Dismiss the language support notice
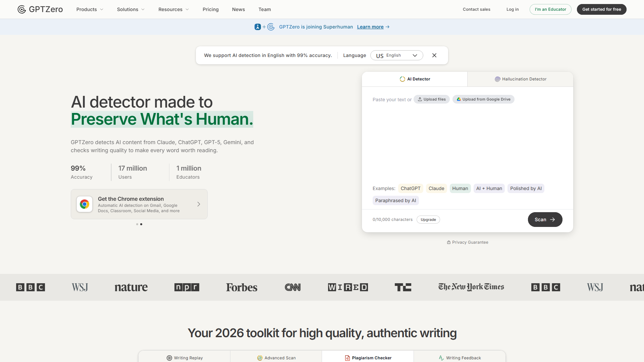 [434, 55]
